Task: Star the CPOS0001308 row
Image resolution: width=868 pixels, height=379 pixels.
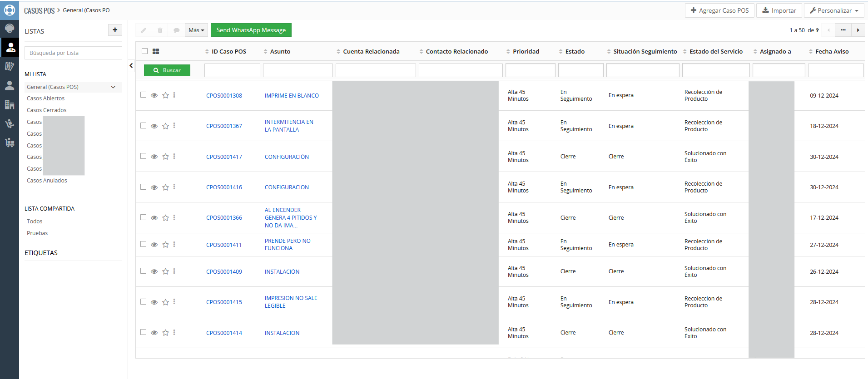Action: (165, 95)
